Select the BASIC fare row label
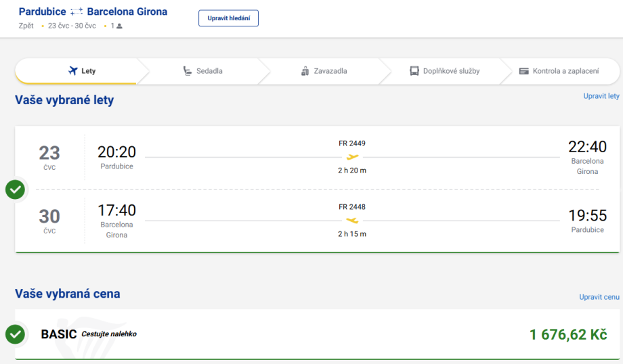623x364 pixels. 59,334
